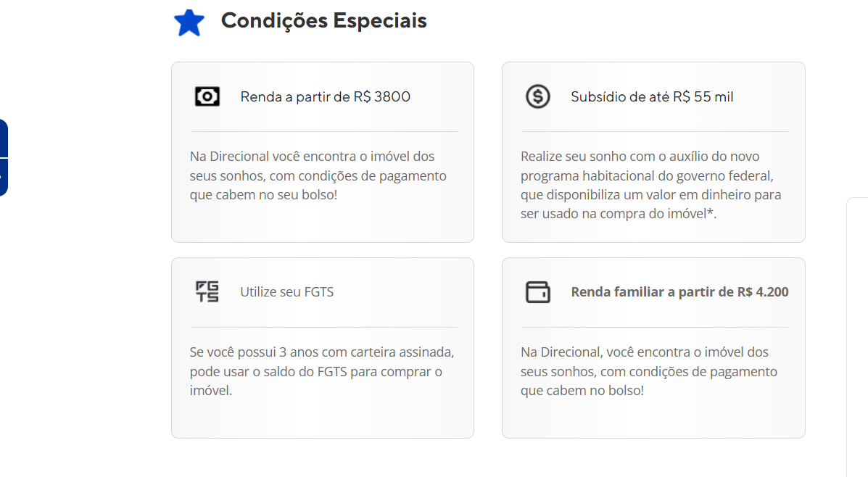Click the white side panel at right edge
The height and width of the screenshot is (477, 868).
(x=857, y=333)
